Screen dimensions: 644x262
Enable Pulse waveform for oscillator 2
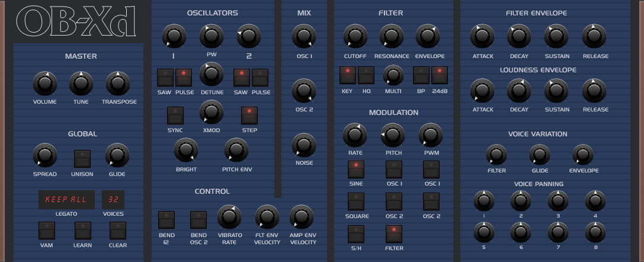260,78
